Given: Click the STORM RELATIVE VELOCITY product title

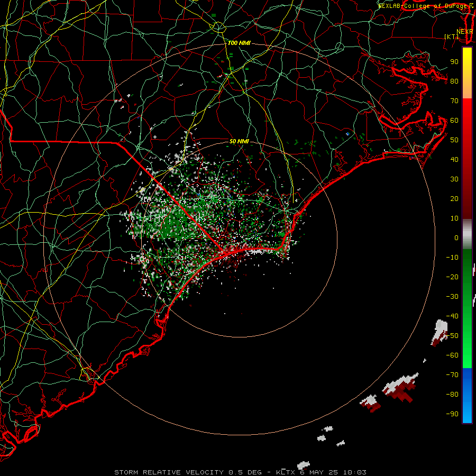Looking at the screenshot, I should (x=169, y=472).
